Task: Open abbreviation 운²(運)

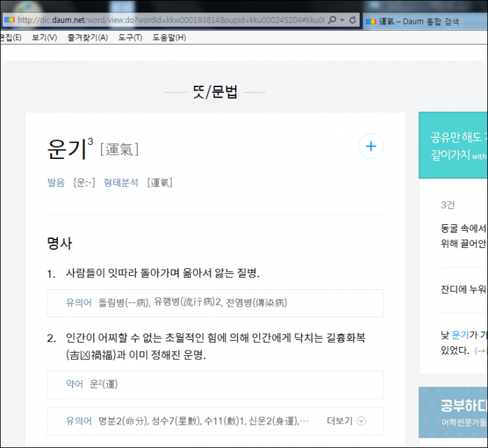Action: pyautogui.click(x=104, y=384)
